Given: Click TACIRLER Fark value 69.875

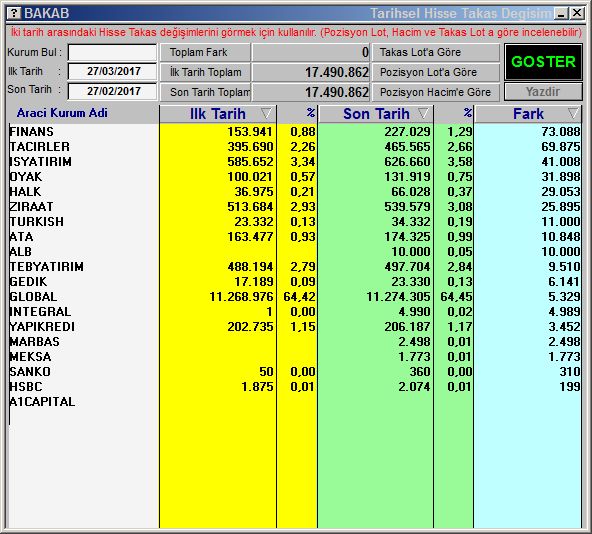Looking at the screenshot, I should [x=561, y=147].
